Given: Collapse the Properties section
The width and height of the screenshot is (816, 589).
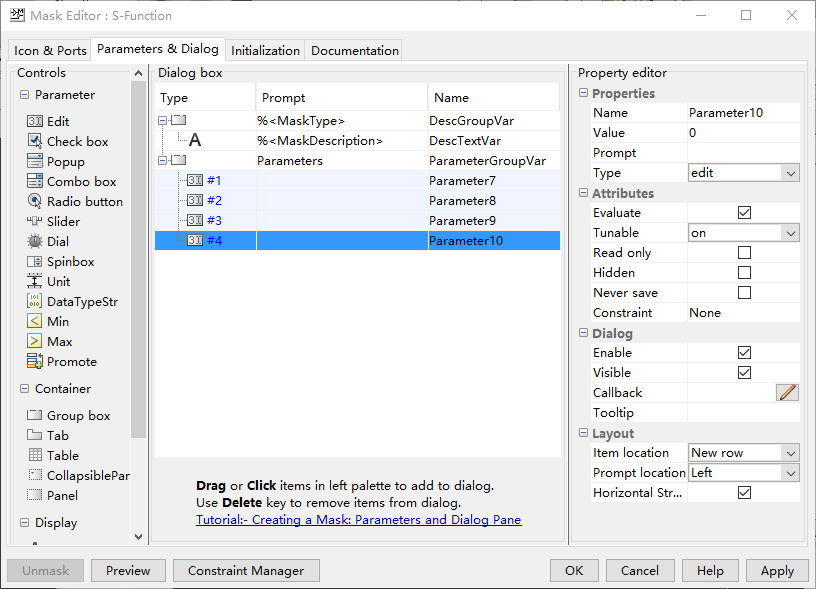Looking at the screenshot, I should 583,93.
